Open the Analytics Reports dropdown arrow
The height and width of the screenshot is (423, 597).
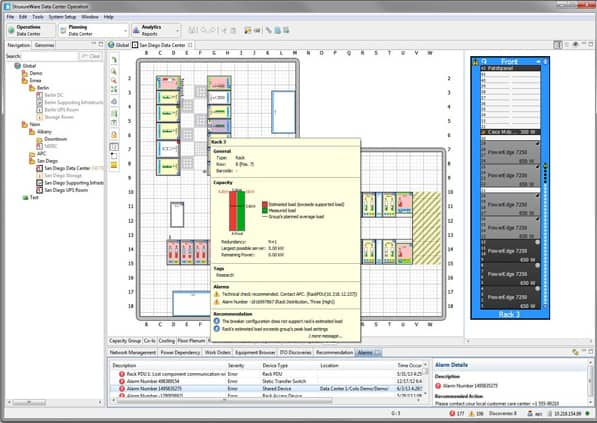pos(177,31)
